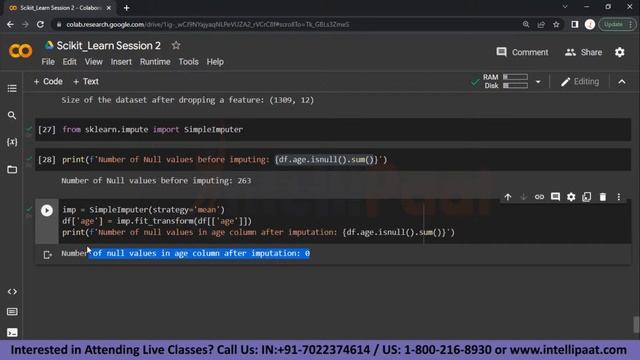The width and height of the screenshot is (640, 360).
Task: Open cell editor settings gear
Action: click(571, 197)
